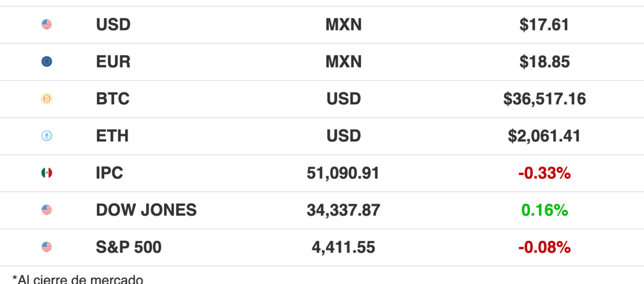This screenshot has width=644, height=284.
Task: Open the IPC index row label
Action: pyautogui.click(x=109, y=173)
